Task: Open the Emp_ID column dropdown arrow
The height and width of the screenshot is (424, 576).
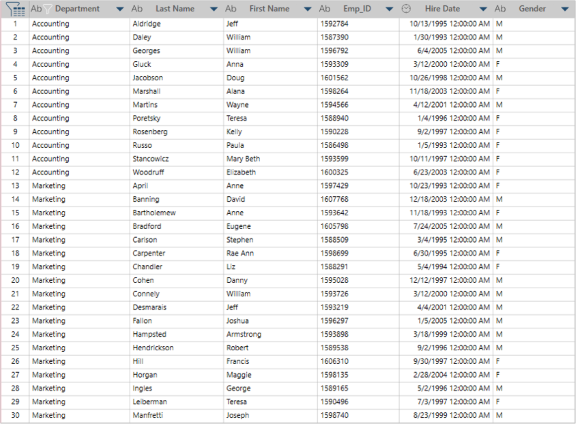Action: [389, 9]
